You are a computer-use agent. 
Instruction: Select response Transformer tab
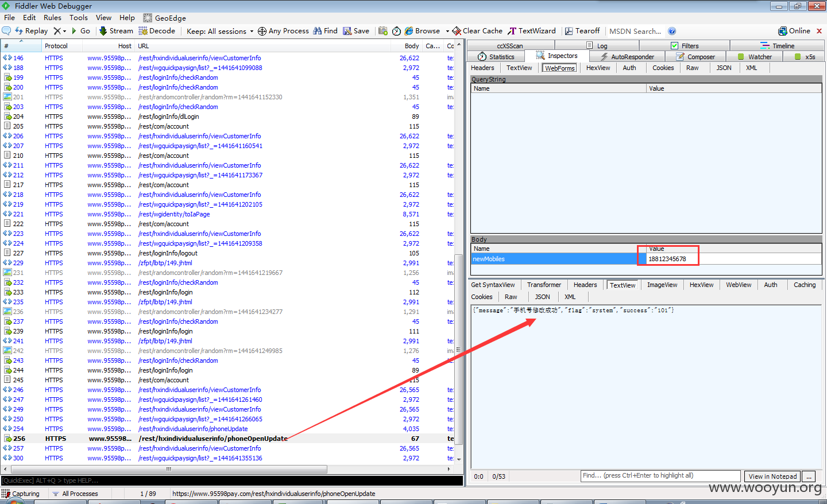tap(544, 285)
